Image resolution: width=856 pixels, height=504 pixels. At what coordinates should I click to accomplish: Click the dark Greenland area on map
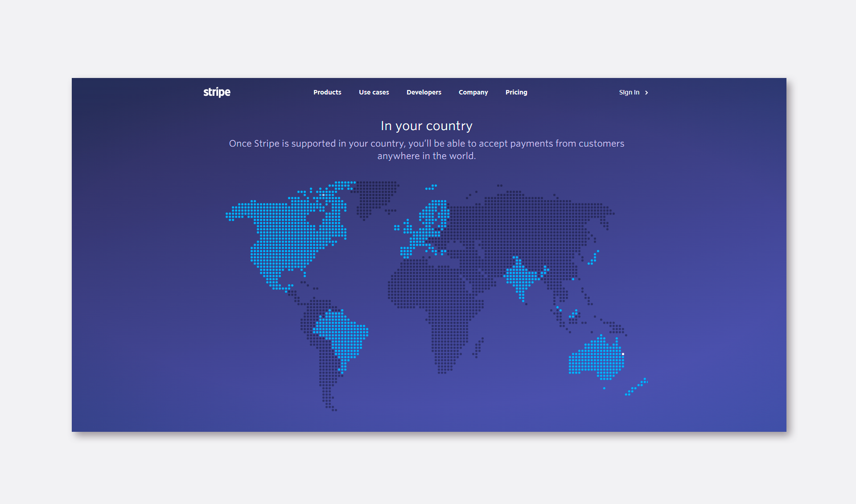click(x=374, y=195)
